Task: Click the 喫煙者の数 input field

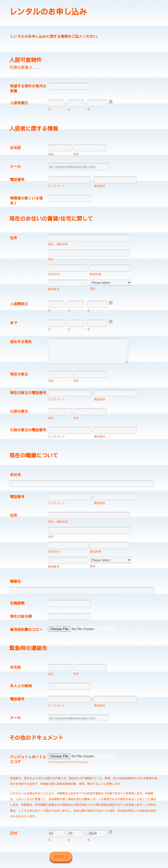Action: click(x=69, y=198)
